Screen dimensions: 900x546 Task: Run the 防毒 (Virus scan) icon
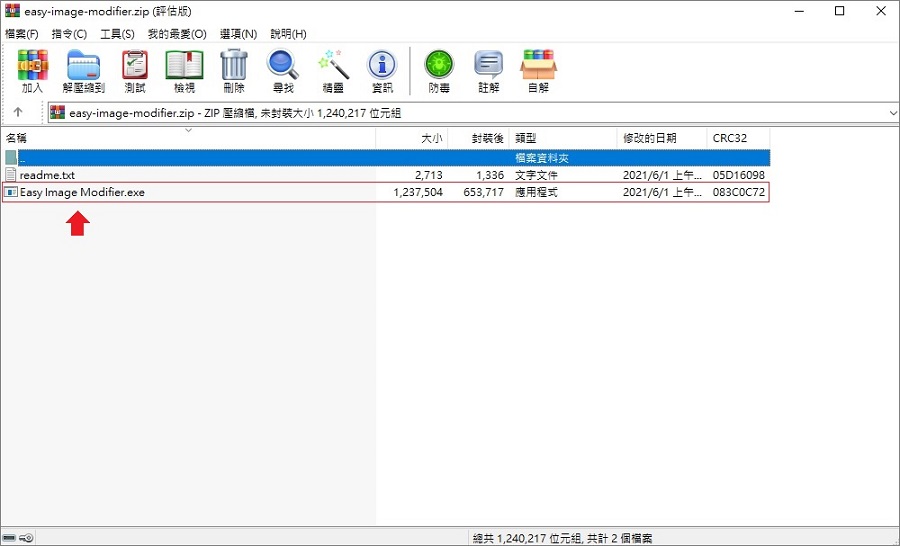[439, 65]
